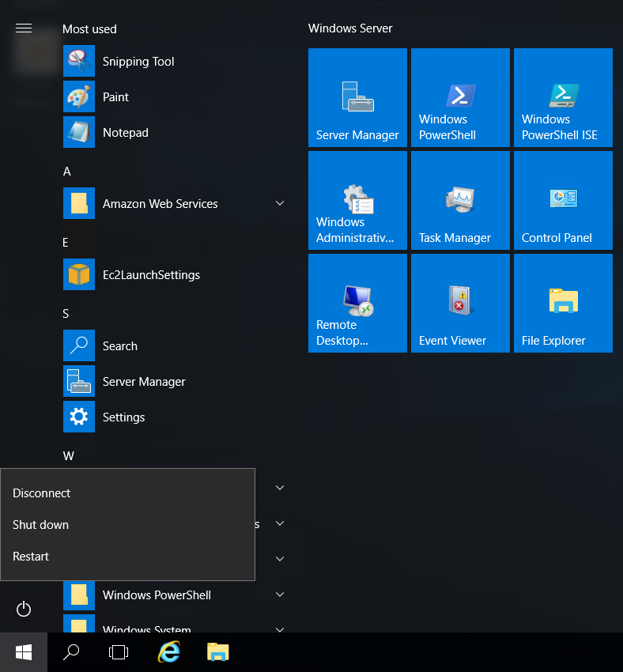Screen dimensions: 623x672
Task: Open the Ec2LaunchSettings box icon
Action: tap(79, 274)
